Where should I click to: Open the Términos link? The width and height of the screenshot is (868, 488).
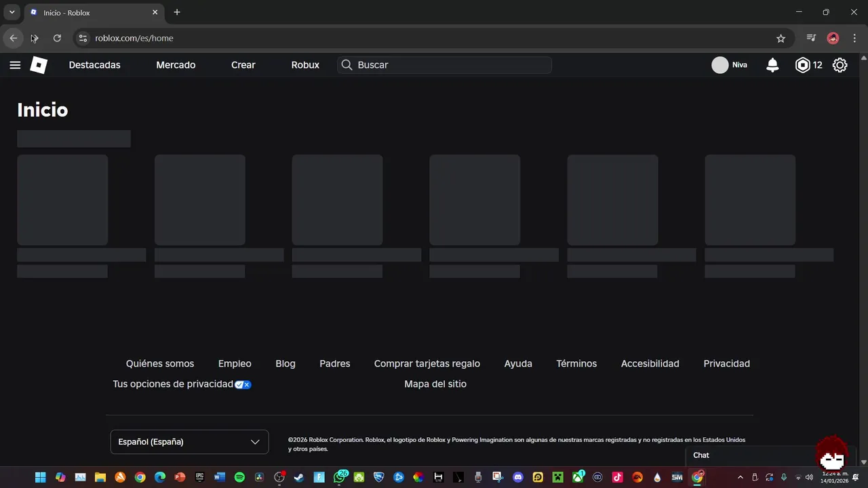pos(576,364)
